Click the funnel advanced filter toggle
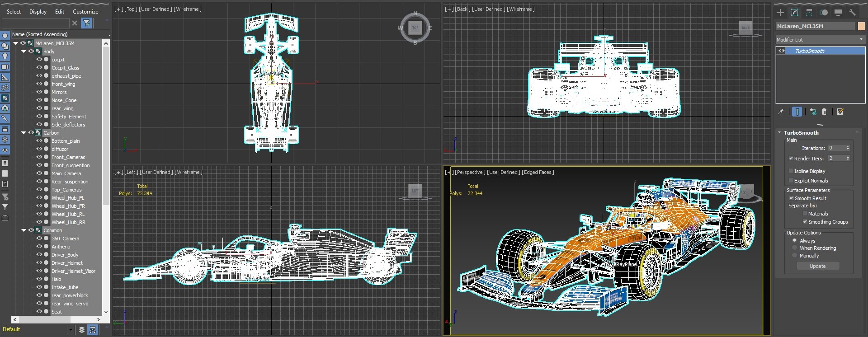The image size is (868, 337). point(86,23)
